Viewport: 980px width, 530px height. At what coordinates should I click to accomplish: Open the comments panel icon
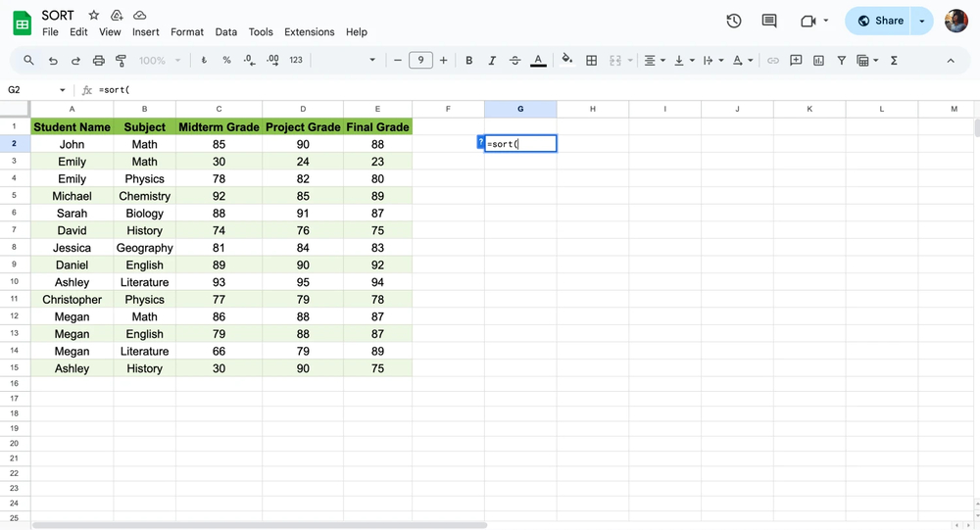[769, 21]
